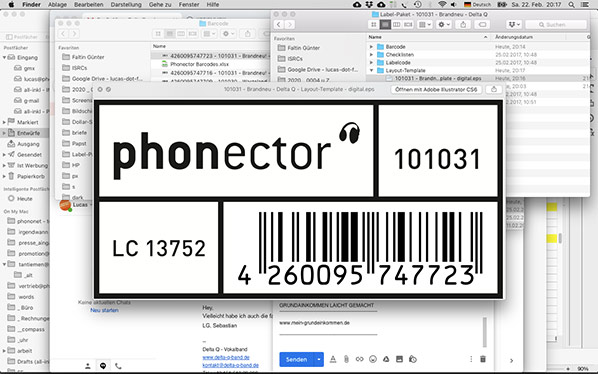Viewport: 598px width, 374px height.
Task: Open the Darstellung menu
Action: 126,5
